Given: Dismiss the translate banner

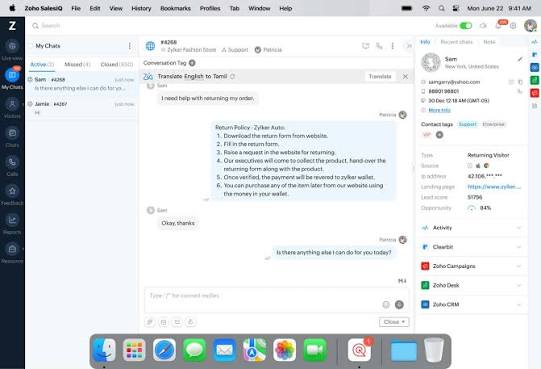Looking at the screenshot, I should tap(405, 76).
